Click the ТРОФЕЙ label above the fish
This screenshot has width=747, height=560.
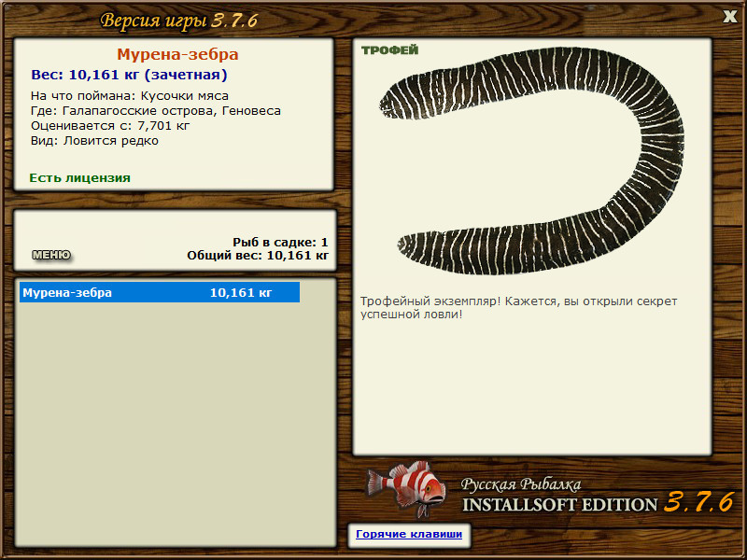point(389,50)
